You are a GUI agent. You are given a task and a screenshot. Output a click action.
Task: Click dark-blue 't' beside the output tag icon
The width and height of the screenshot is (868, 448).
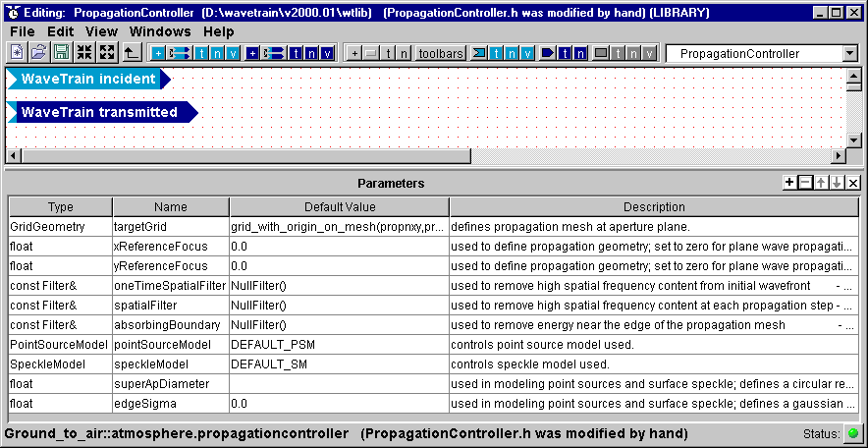click(564, 53)
